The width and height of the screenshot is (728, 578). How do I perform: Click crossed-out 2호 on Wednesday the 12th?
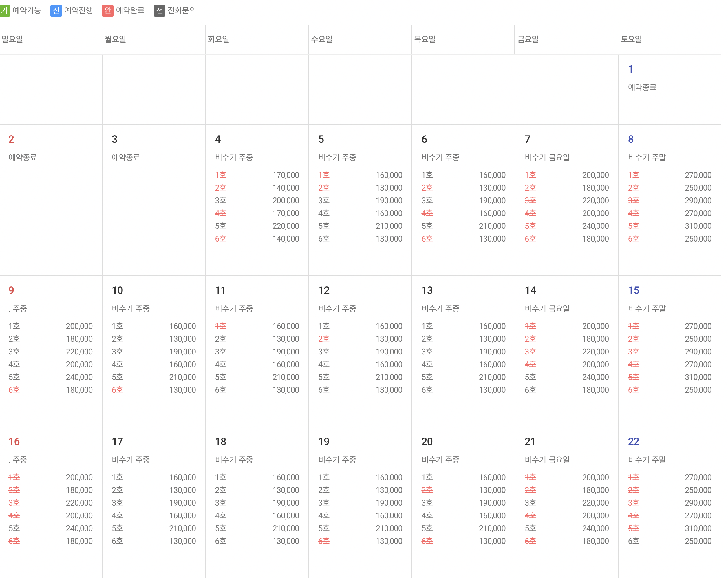pyautogui.click(x=324, y=339)
